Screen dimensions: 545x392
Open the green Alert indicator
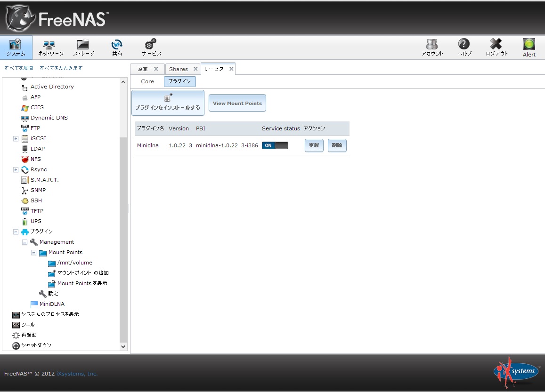click(529, 48)
